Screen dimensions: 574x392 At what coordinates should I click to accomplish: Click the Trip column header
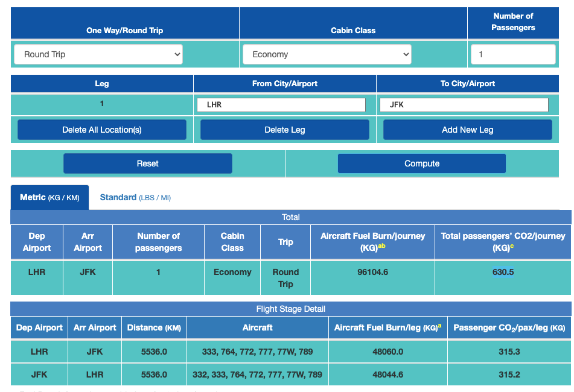[x=285, y=242]
